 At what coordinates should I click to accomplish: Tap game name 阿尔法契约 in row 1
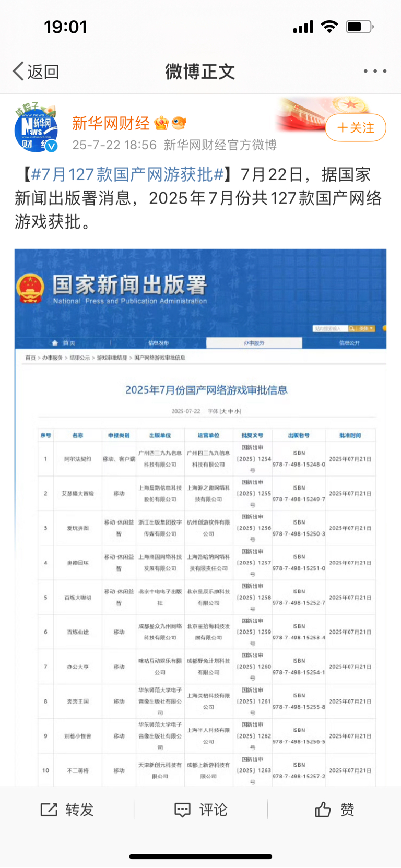pyautogui.click(x=78, y=459)
